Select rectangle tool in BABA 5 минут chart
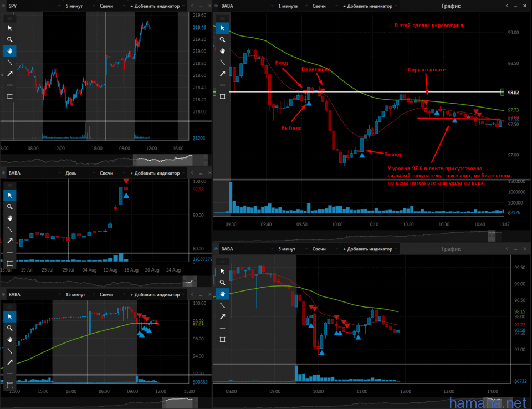This screenshot has height=409, width=532. pyautogui.click(x=223, y=339)
